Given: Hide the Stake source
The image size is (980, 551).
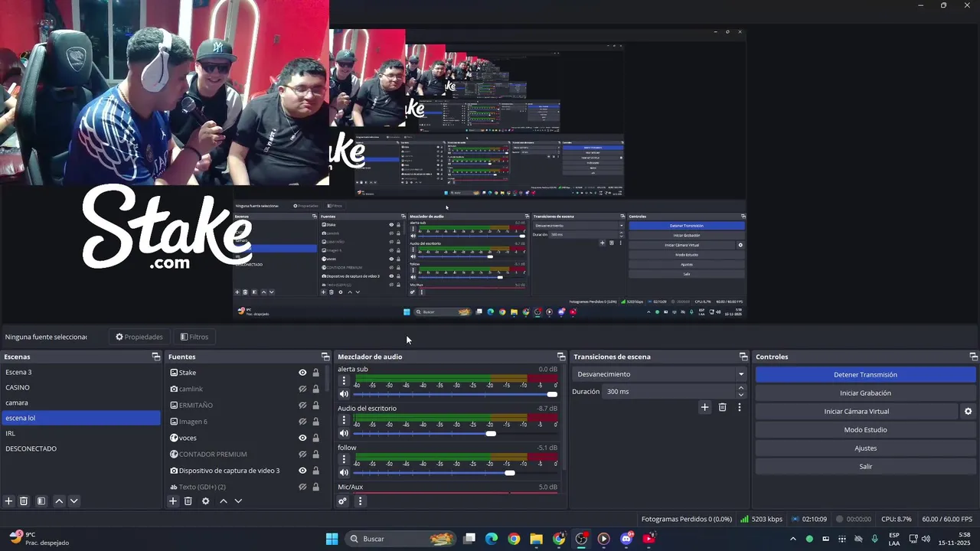Looking at the screenshot, I should (x=302, y=373).
